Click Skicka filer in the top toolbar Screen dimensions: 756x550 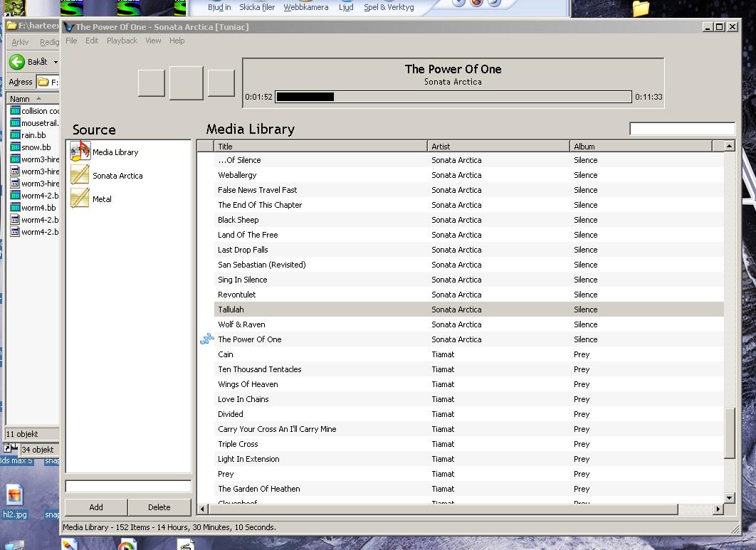[257, 6]
